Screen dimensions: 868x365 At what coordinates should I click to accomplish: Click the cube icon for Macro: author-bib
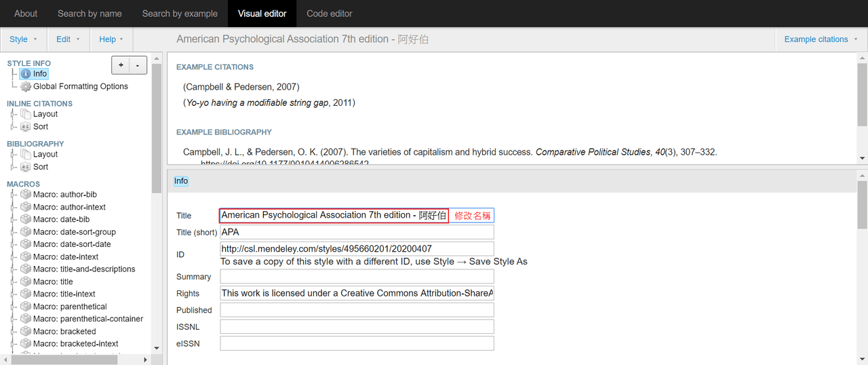(x=26, y=195)
